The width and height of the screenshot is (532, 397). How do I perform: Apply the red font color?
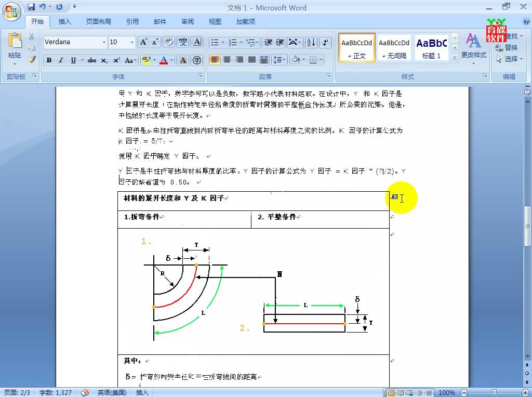164,60
